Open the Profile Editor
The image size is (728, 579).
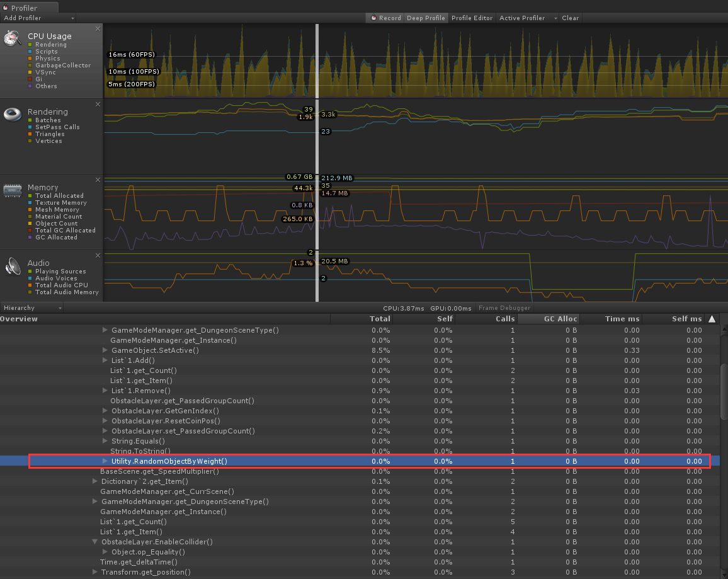[x=472, y=18]
